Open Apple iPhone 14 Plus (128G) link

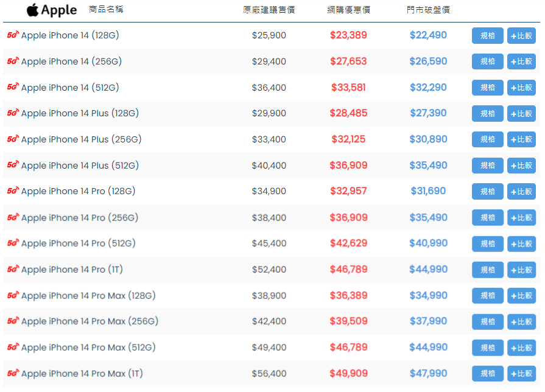point(80,113)
